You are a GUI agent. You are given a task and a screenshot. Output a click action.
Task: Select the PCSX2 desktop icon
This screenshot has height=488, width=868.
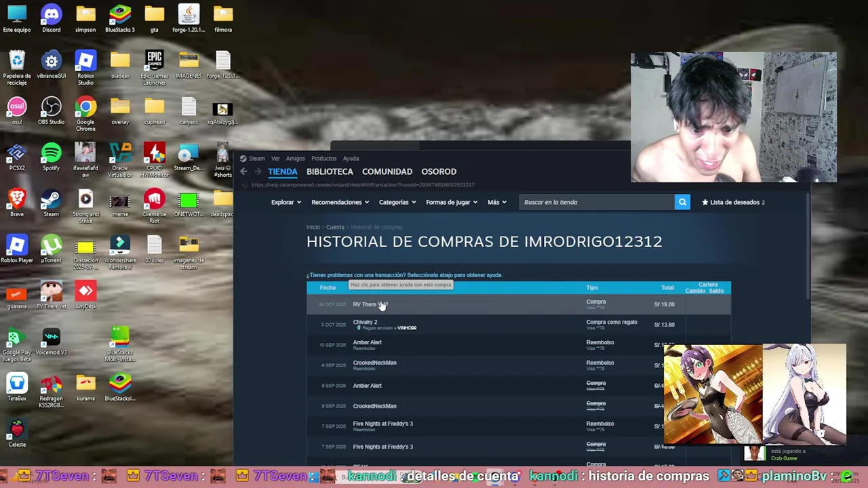point(17,157)
